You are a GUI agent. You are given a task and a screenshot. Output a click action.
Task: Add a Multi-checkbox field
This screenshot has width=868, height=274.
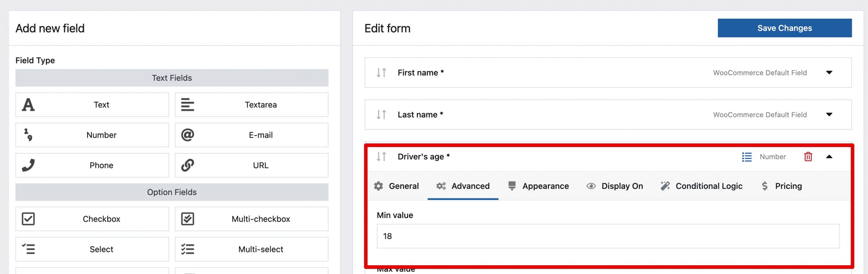[x=252, y=219]
